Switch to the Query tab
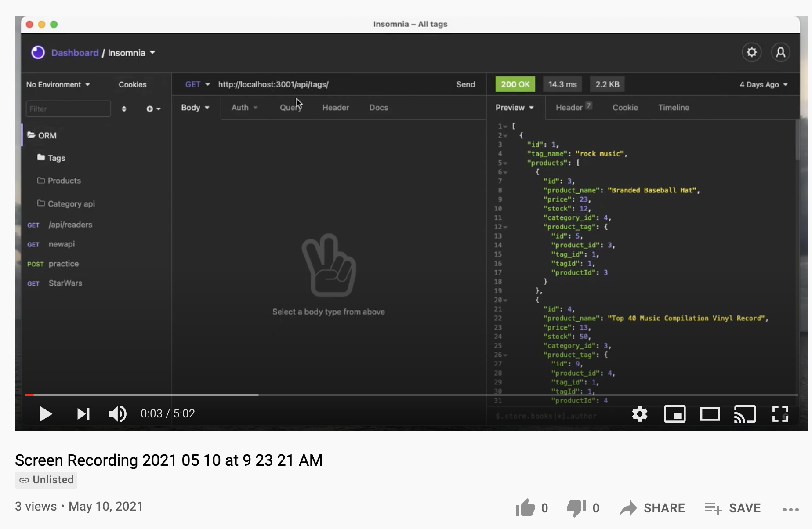 290,108
